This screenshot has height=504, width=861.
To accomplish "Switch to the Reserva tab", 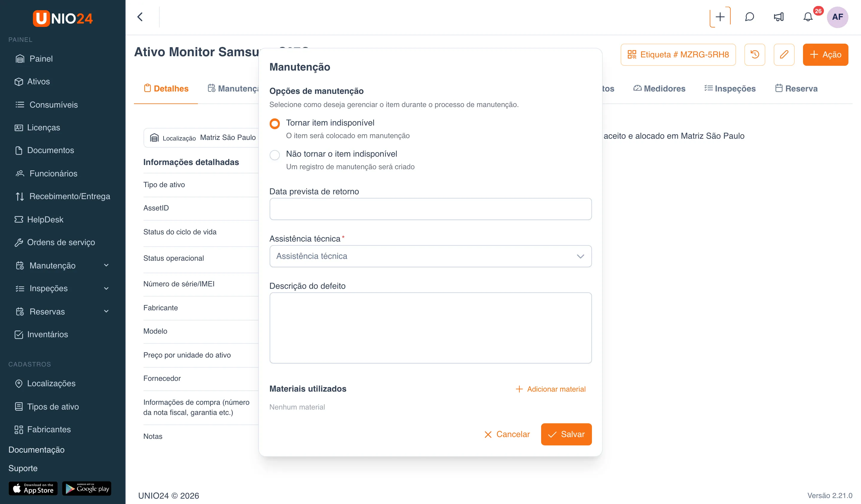I will pyautogui.click(x=796, y=88).
